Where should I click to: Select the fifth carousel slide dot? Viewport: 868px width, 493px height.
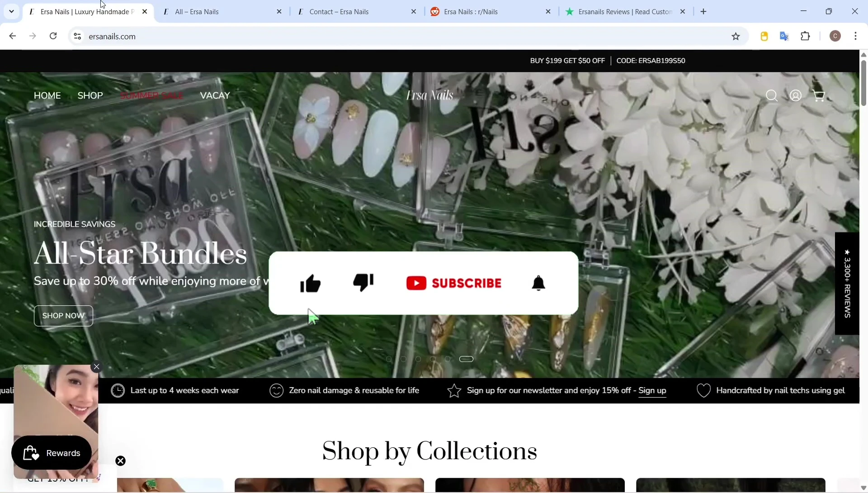click(448, 359)
